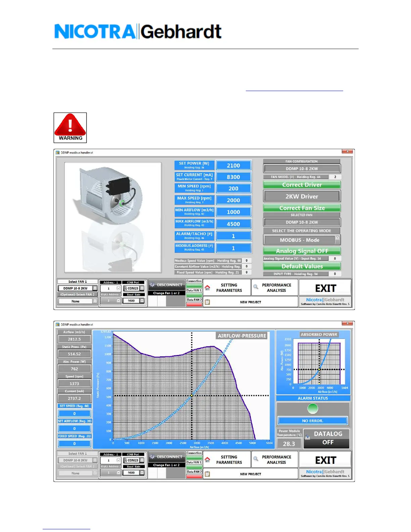Close the lower DDMP modbus handler window

[348, 324]
